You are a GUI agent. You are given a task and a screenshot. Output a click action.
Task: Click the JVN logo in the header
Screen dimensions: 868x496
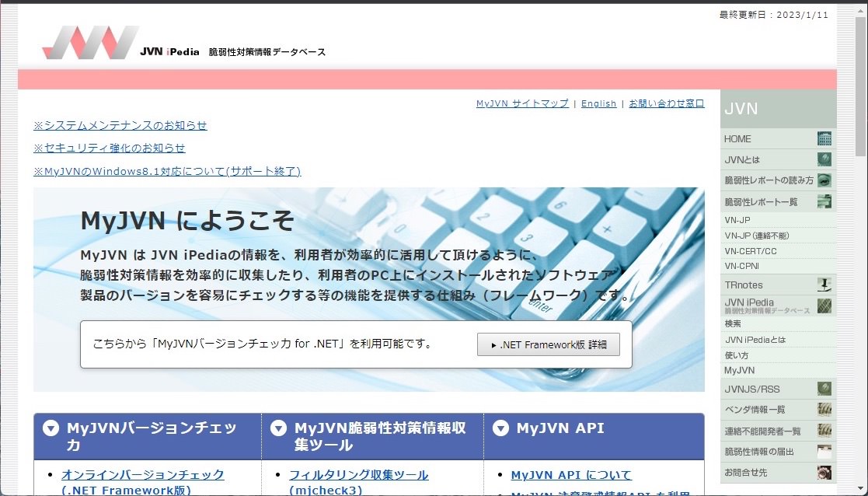coord(90,42)
